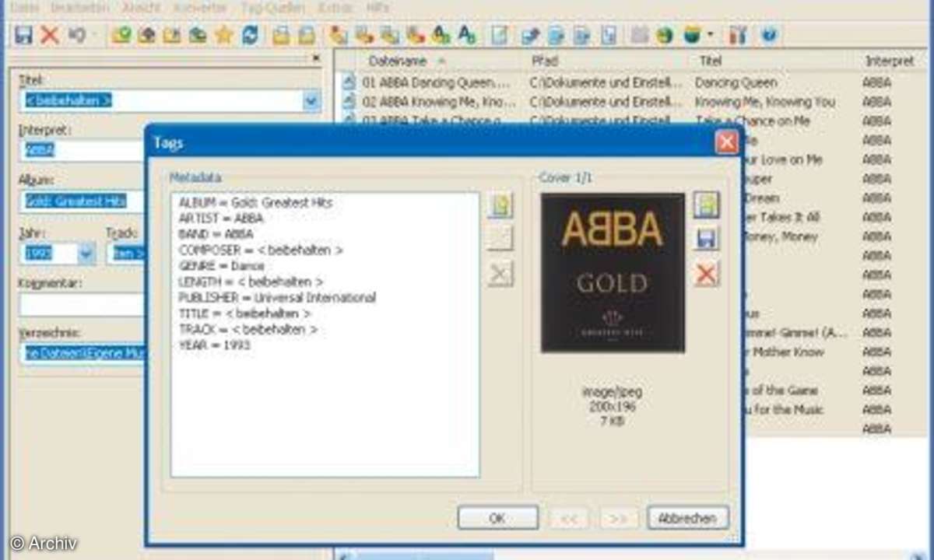Click file icon of 02 ABBA Knowing Me row
Viewport: 934px width, 560px height.
349,101
